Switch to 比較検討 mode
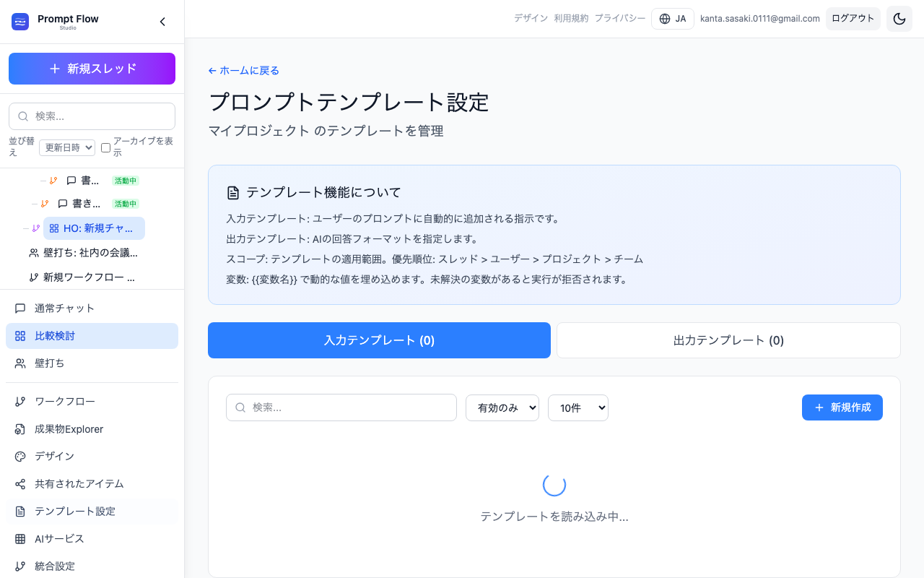The image size is (924, 578). pos(92,336)
